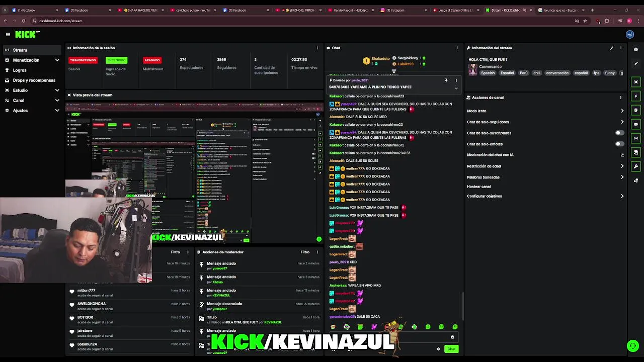This screenshot has width=644, height=362.
Task: Open Logros in the left sidebar
Action: pos(32,70)
